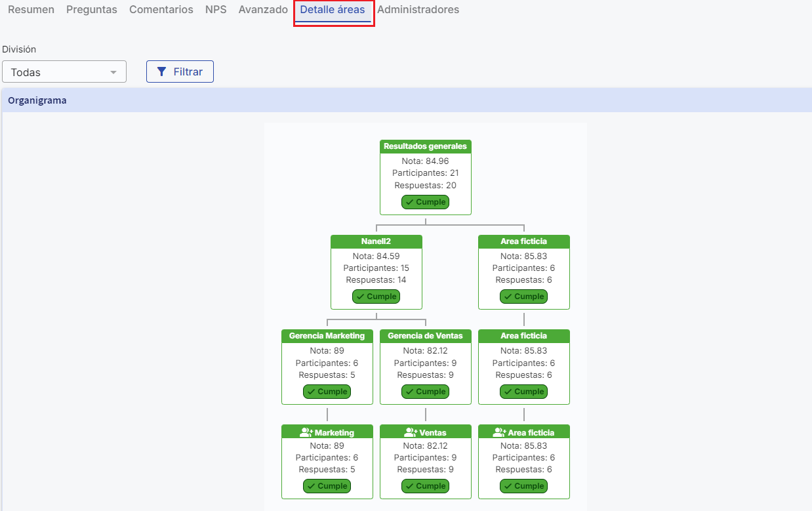Open the Avanzado tab
This screenshot has width=812, height=511.
(x=263, y=10)
